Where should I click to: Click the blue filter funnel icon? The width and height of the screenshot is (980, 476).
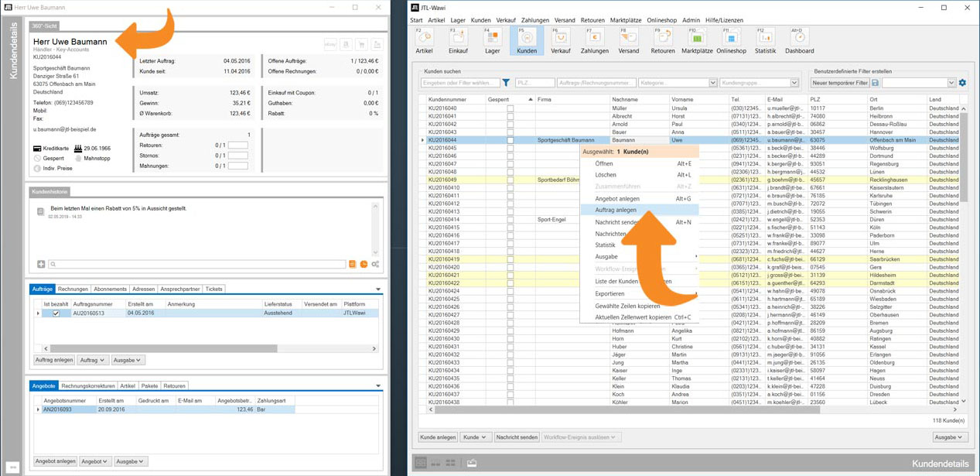tap(506, 83)
